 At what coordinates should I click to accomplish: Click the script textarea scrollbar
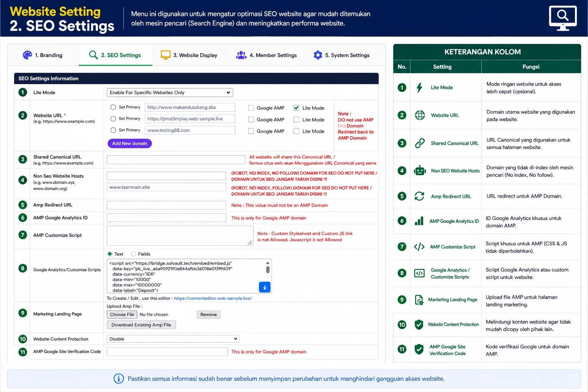point(268,269)
